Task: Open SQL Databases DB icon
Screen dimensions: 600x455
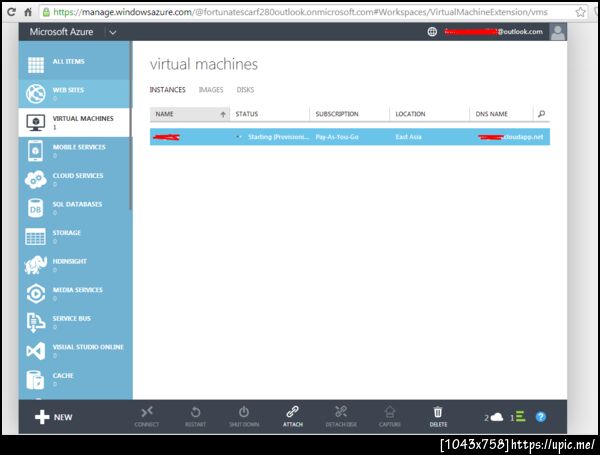Action: click(35, 208)
